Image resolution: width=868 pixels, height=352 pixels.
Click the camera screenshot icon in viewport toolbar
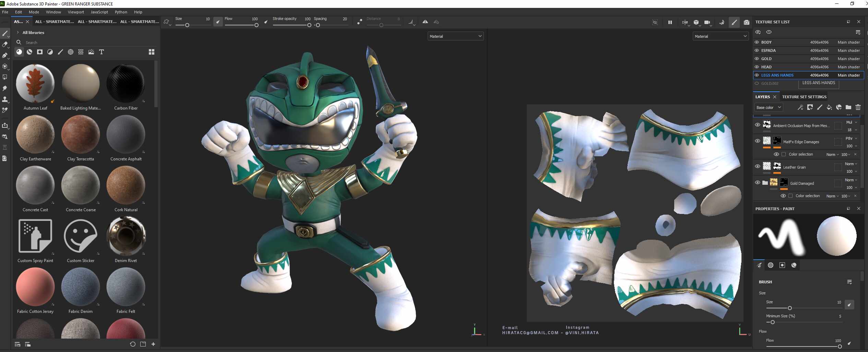(x=746, y=22)
